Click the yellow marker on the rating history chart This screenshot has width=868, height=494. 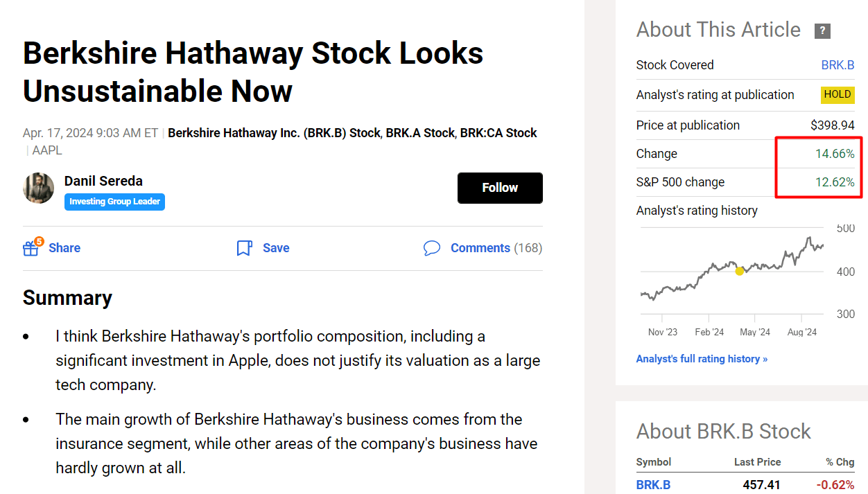740,272
